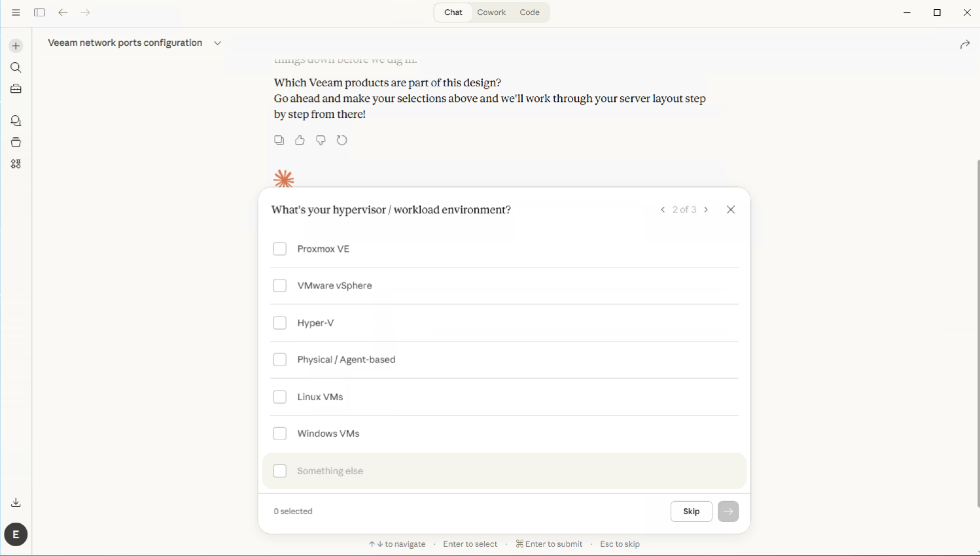Start a new chat with plus icon

[x=16, y=46]
